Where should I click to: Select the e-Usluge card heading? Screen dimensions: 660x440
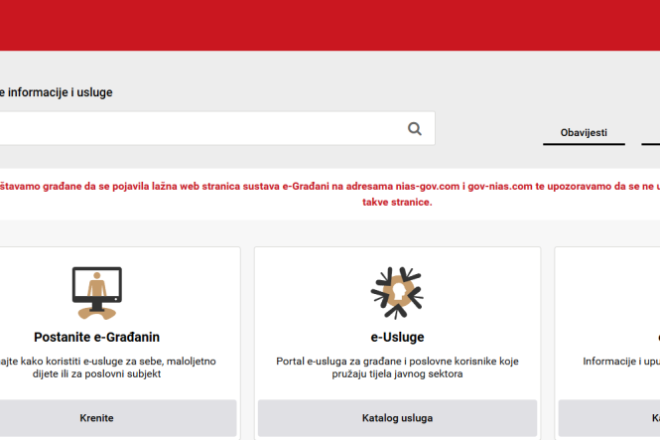397,337
